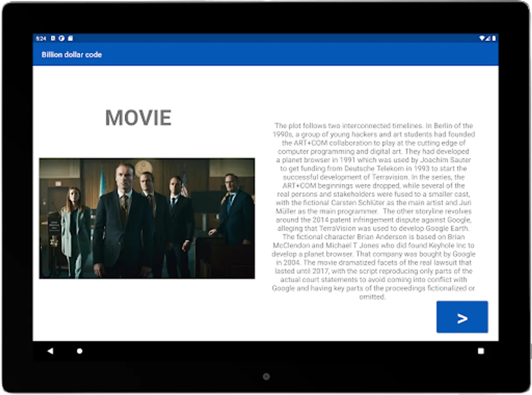Tap the MOVIE heading
The image size is (532, 395).
click(138, 118)
